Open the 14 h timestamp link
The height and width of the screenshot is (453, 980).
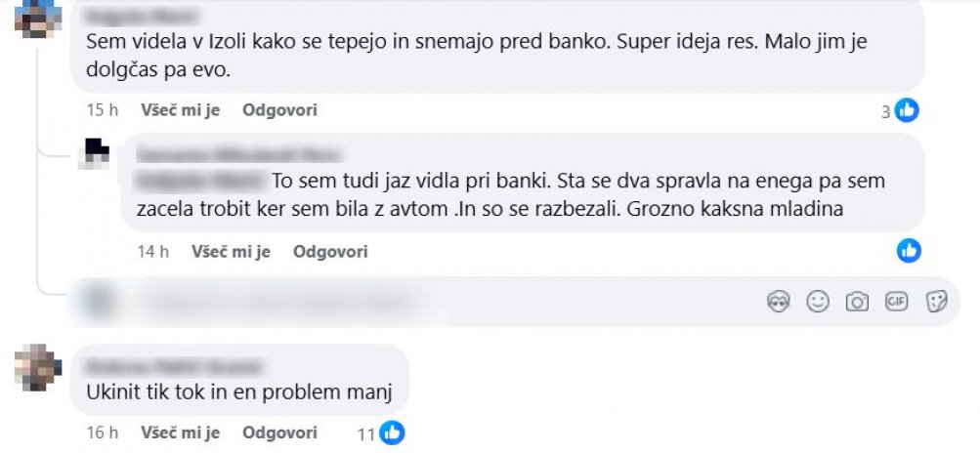tap(153, 252)
